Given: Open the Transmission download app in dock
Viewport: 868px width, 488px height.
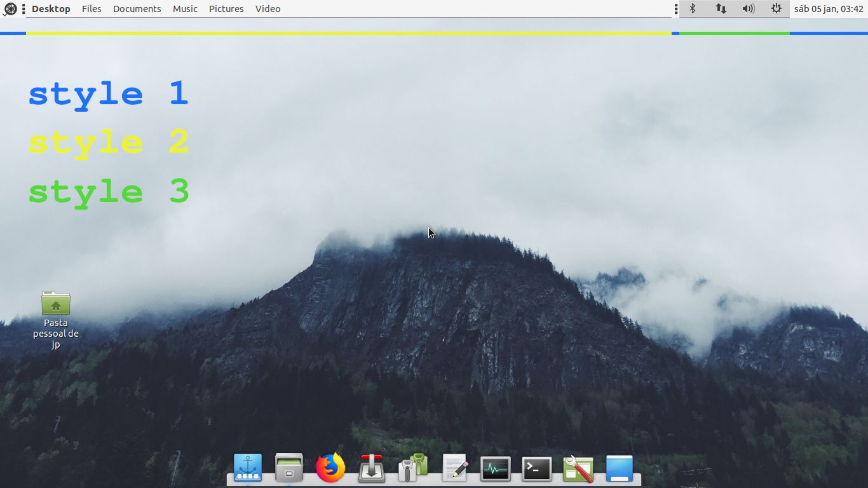Looking at the screenshot, I should [x=372, y=468].
